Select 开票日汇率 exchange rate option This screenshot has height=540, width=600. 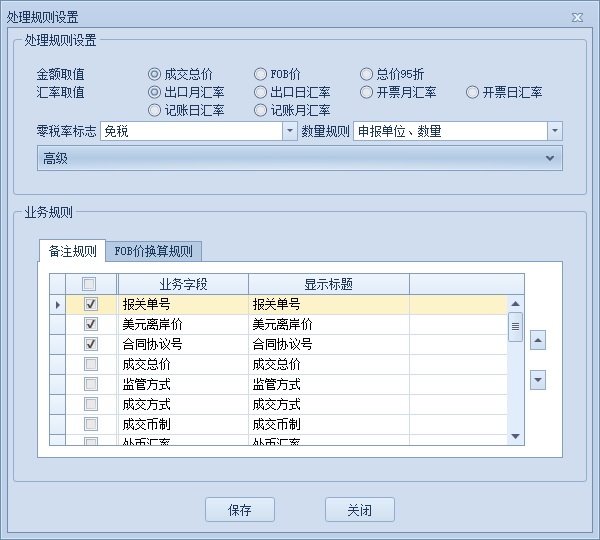tap(473, 92)
